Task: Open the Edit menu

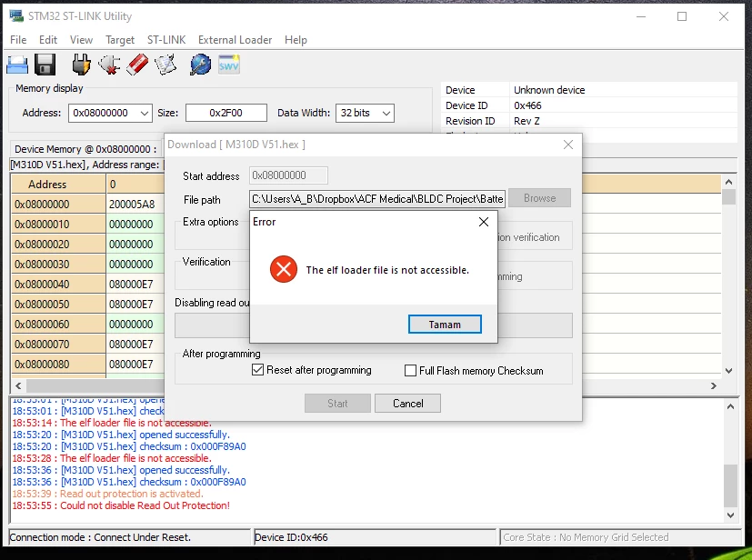Action: (48, 40)
